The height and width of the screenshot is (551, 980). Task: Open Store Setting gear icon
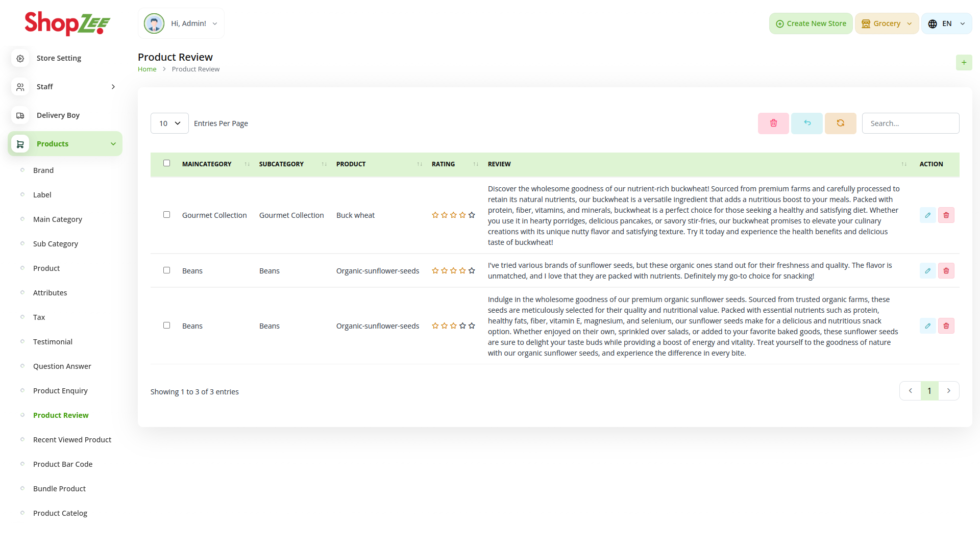tap(20, 59)
